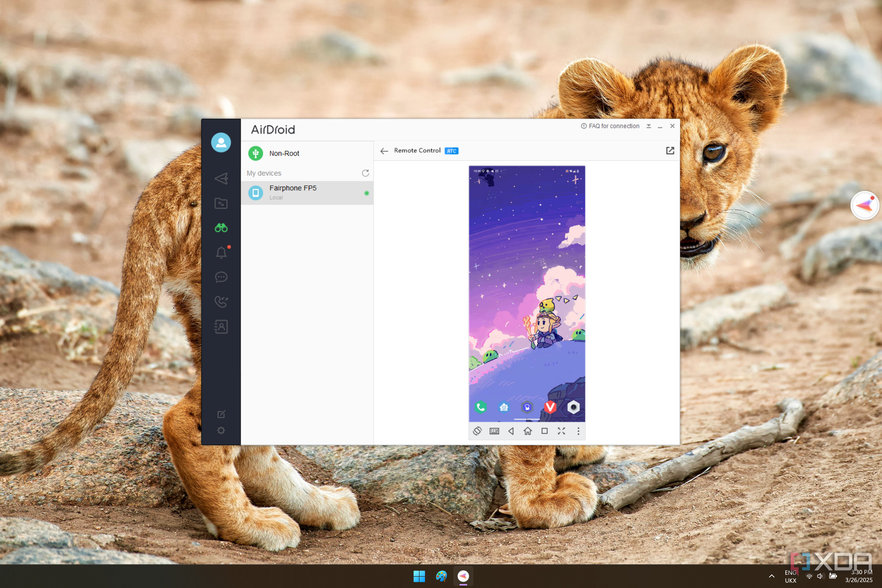882x588 pixels.
Task: Click the mirrored phone wallpaper screen
Action: (527, 294)
